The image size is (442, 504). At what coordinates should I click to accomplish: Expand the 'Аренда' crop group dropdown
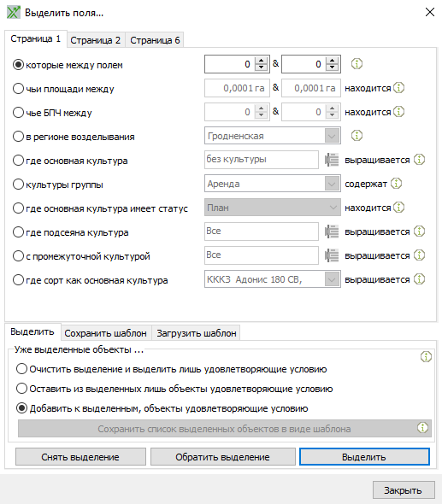(332, 184)
